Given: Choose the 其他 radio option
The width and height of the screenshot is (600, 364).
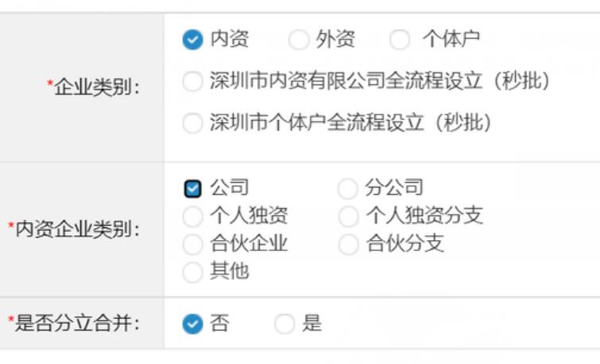Looking at the screenshot, I should pyautogui.click(x=192, y=272).
